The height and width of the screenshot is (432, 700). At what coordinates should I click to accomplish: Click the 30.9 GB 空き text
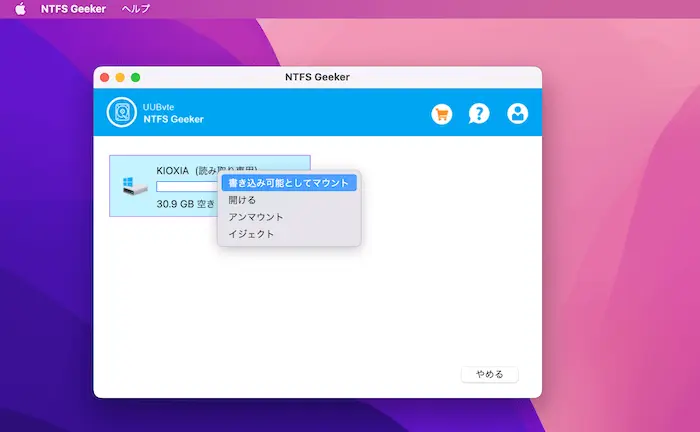[x=185, y=204]
